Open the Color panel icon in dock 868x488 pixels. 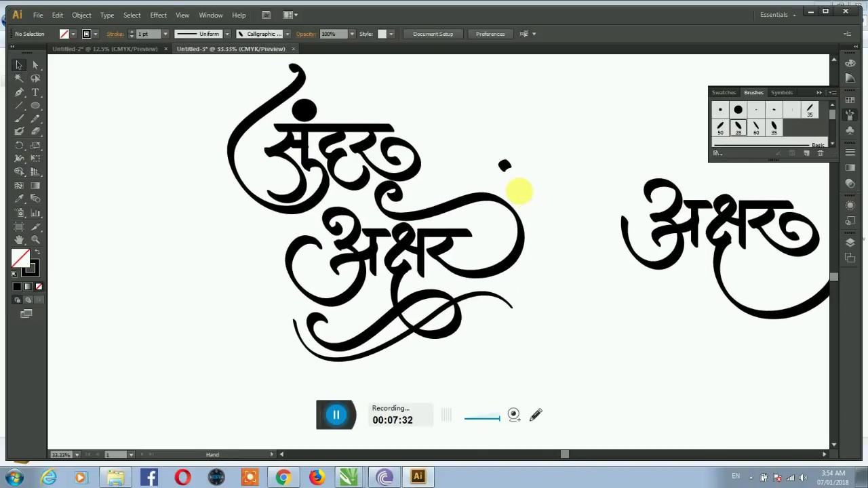click(x=850, y=63)
